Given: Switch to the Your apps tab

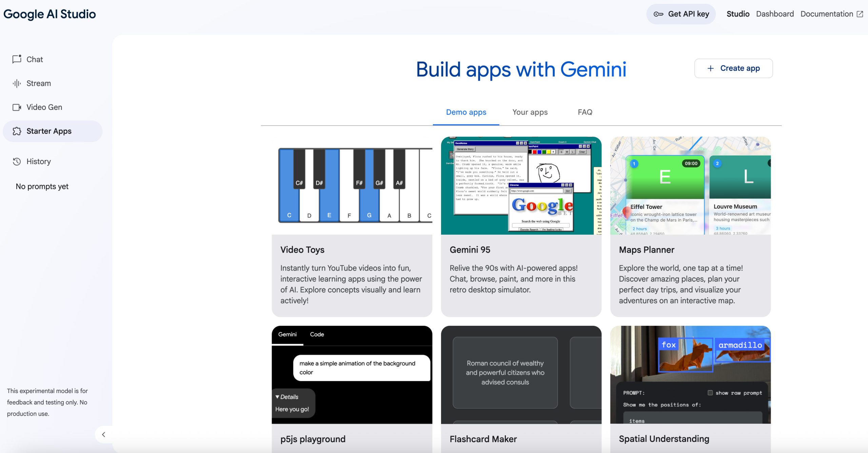Looking at the screenshot, I should pyautogui.click(x=530, y=112).
